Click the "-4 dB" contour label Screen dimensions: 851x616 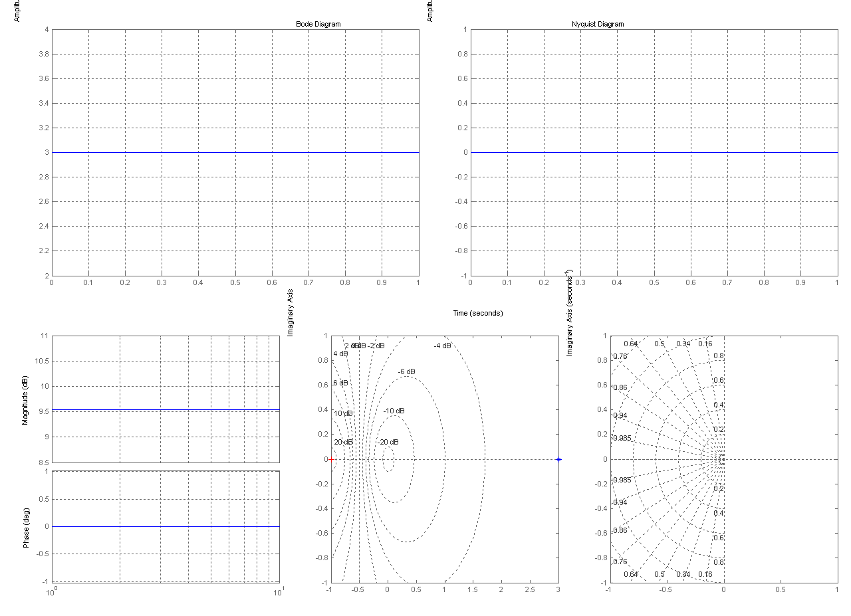point(442,346)
